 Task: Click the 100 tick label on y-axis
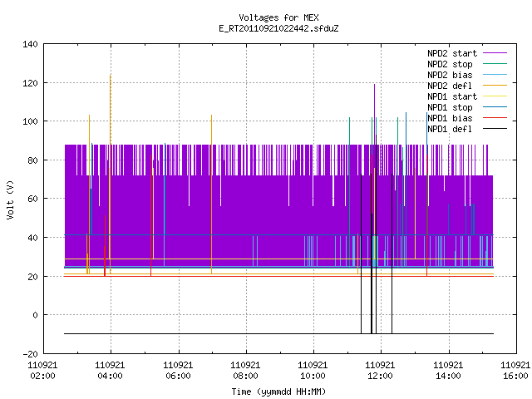coord(30,121)
